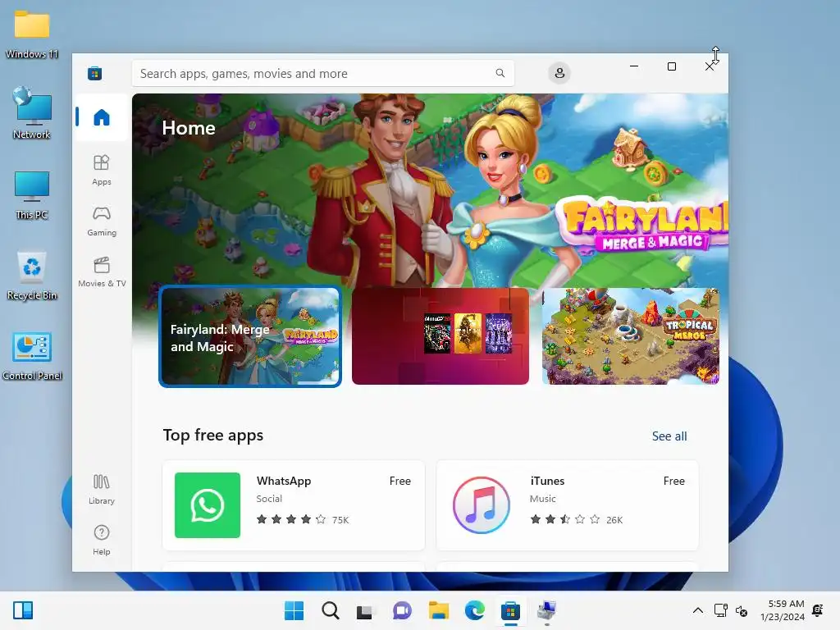Open File Explorer from taskbar
The image size is (840, 630).
click(x=438, y=610)
